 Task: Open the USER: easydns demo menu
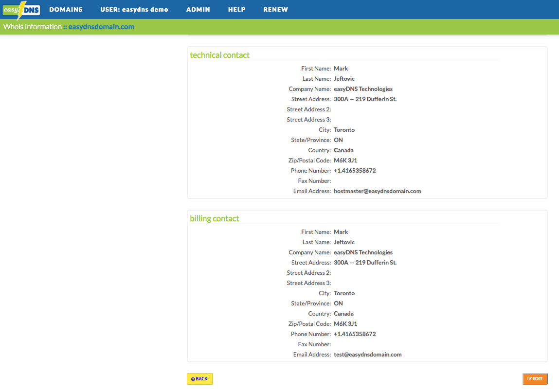tap(134, 10)
